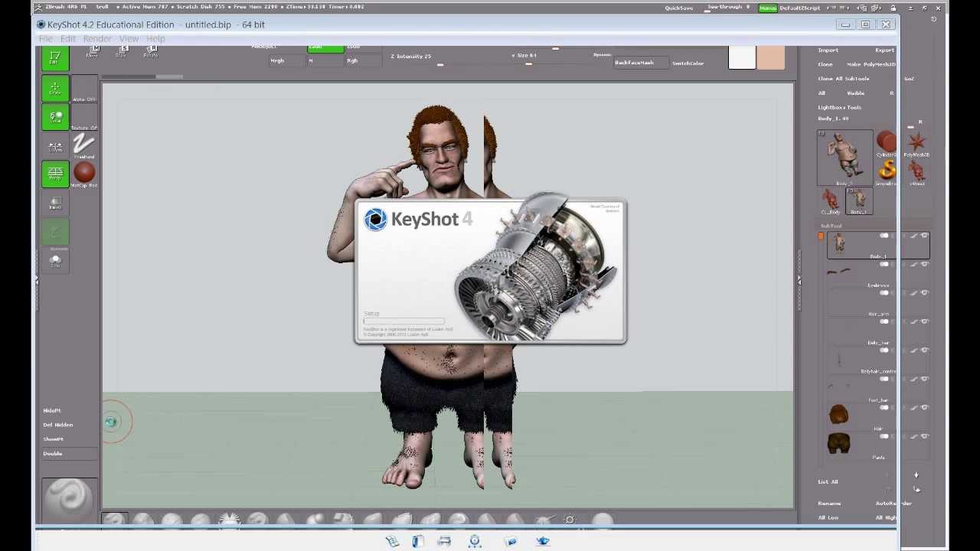This screenshot has width=980, height=551.
Task: Click the Solo button in left shelf
Action: [55, 259]
